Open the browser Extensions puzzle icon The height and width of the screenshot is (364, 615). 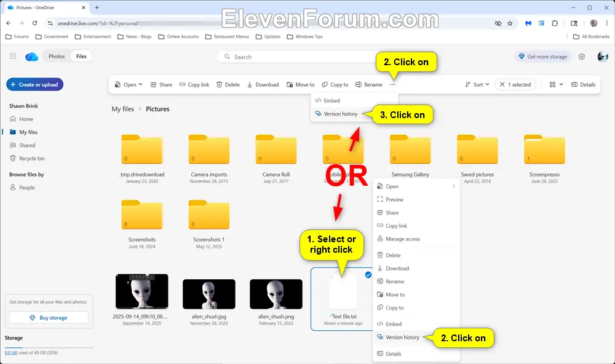pos(555,23)
